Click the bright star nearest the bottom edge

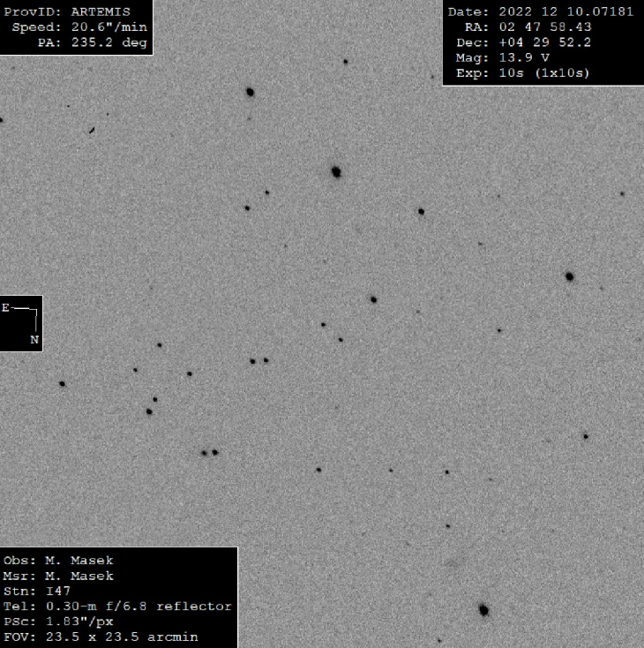(x=483, y=610)
